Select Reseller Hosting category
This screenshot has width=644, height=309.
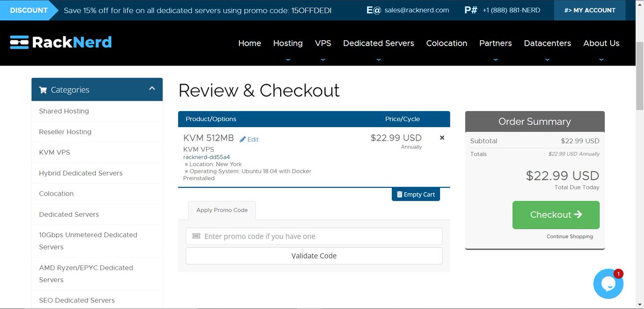(x=65, y=132)
